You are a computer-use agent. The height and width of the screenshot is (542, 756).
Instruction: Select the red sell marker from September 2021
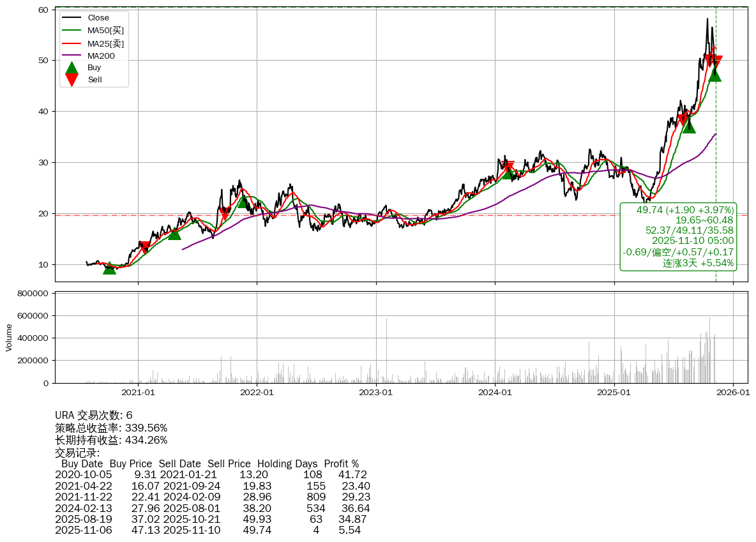224,214
